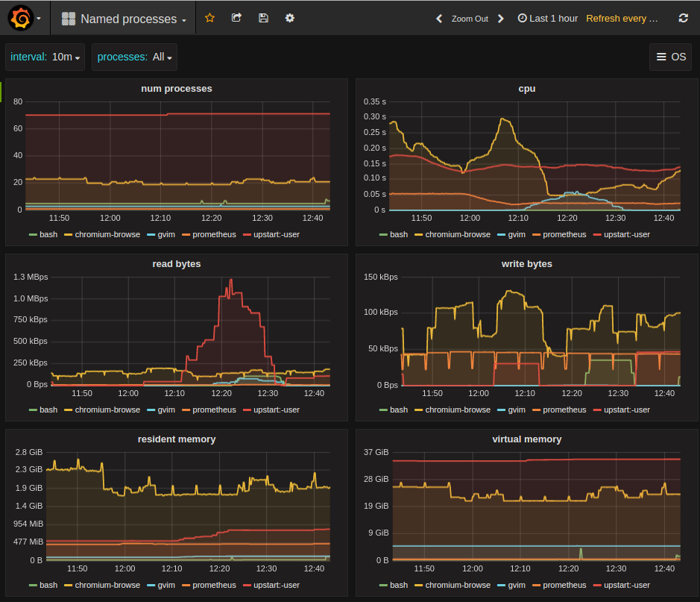The image size is (700, 602).
Task: Shift time range forward with right arrow
Action: [x=501, y=19]
